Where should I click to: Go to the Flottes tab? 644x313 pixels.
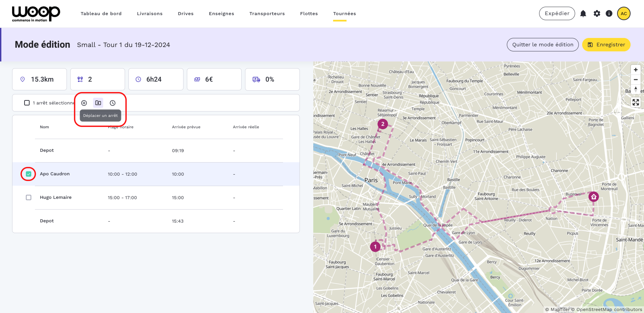[x=309, y=13]
